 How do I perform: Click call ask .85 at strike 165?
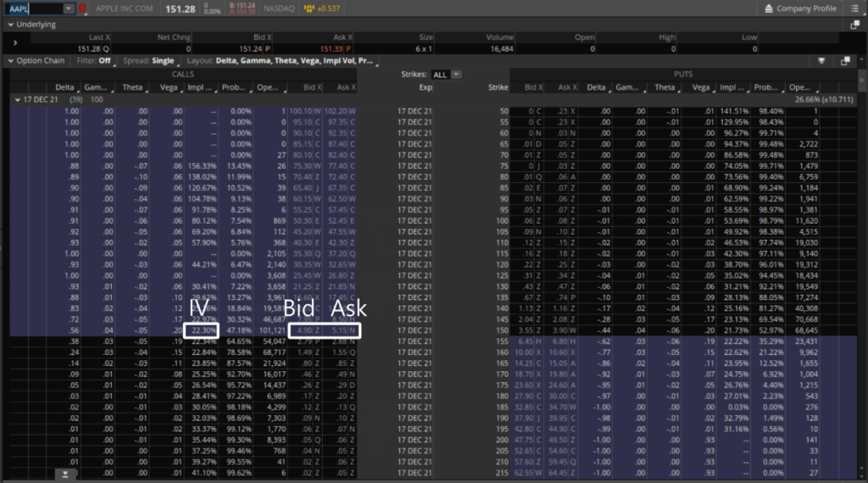pyautogui.click(x=344, y=364)
